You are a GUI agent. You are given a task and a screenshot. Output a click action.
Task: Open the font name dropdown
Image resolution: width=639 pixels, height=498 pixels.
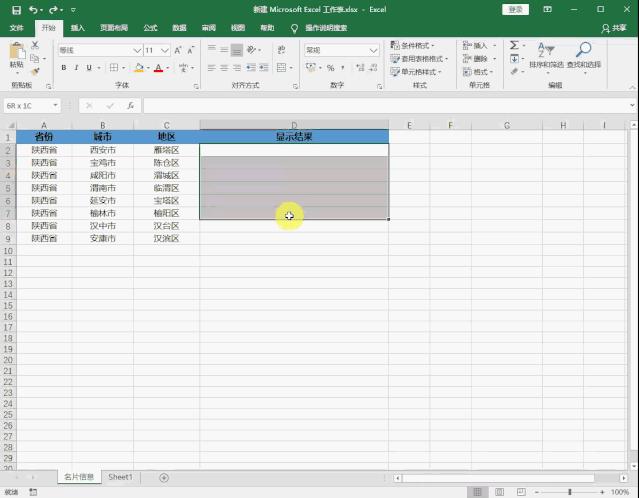[137, 50]
